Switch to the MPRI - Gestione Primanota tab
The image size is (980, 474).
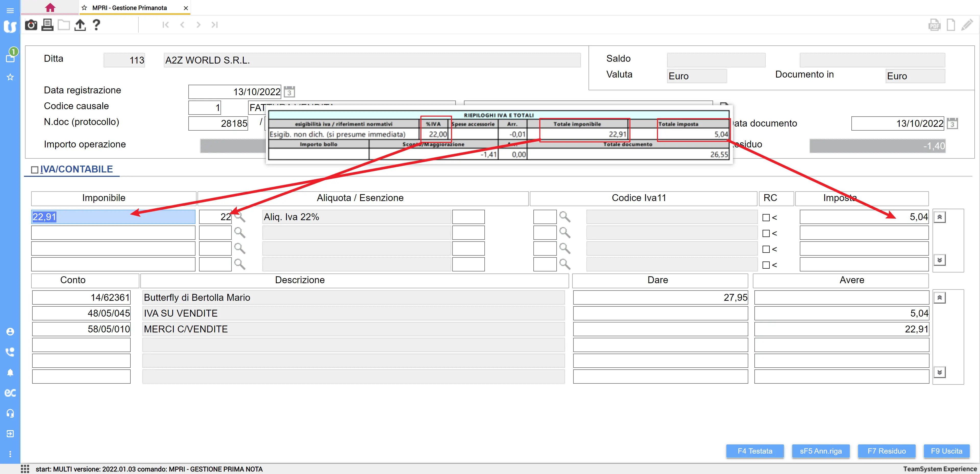coord(129,8)
